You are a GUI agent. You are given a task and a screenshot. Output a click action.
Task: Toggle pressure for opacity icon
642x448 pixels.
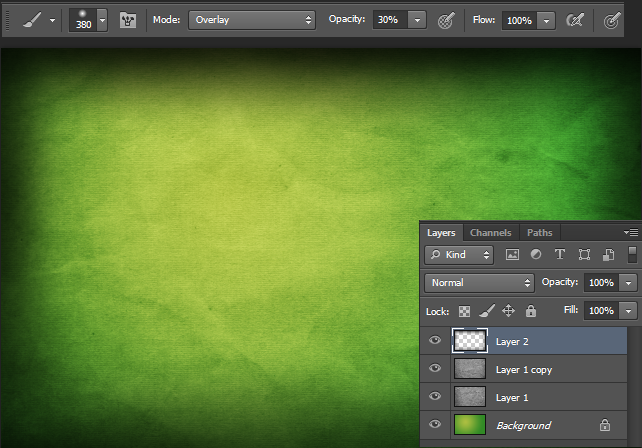pyautogui.click(x=446, y=20)
